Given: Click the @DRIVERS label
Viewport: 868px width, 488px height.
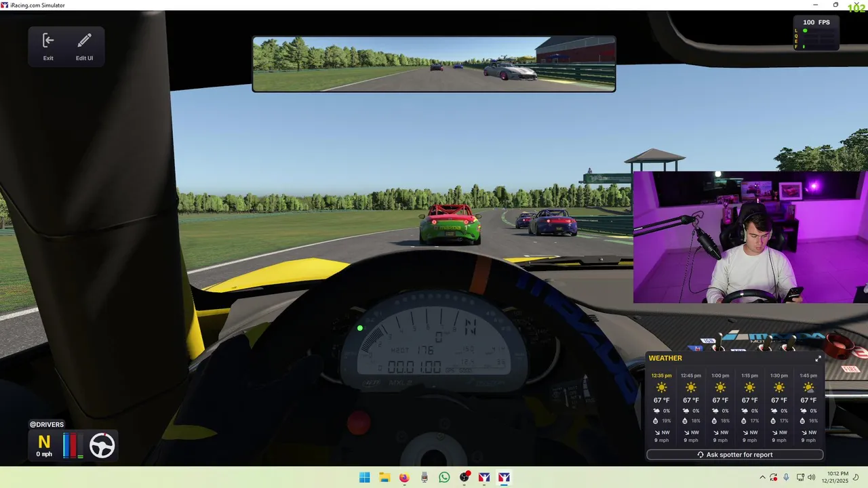Looking at the screenshot, I should coord(47,425).
